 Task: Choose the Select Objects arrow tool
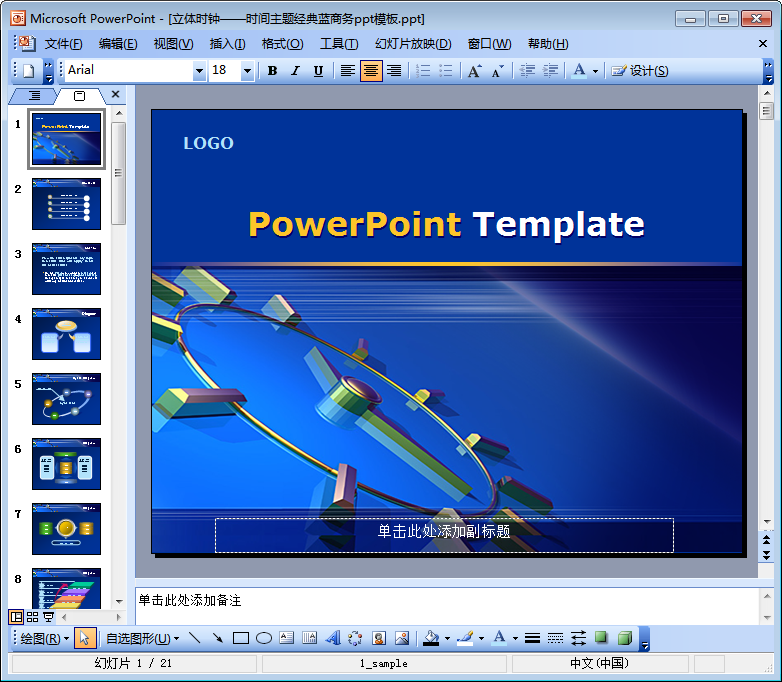pos(85,638)
